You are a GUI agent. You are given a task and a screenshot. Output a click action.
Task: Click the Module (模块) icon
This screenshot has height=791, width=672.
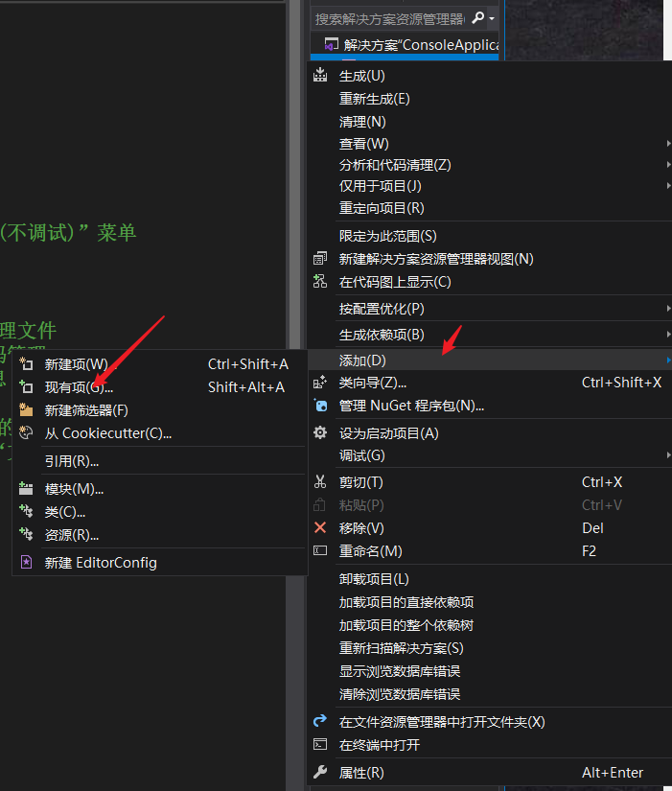pos(26,488)
